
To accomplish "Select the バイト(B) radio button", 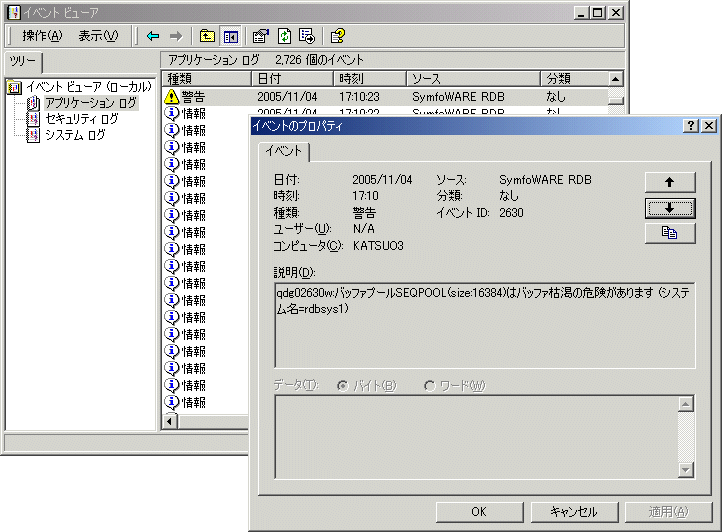I will [343, 386].
